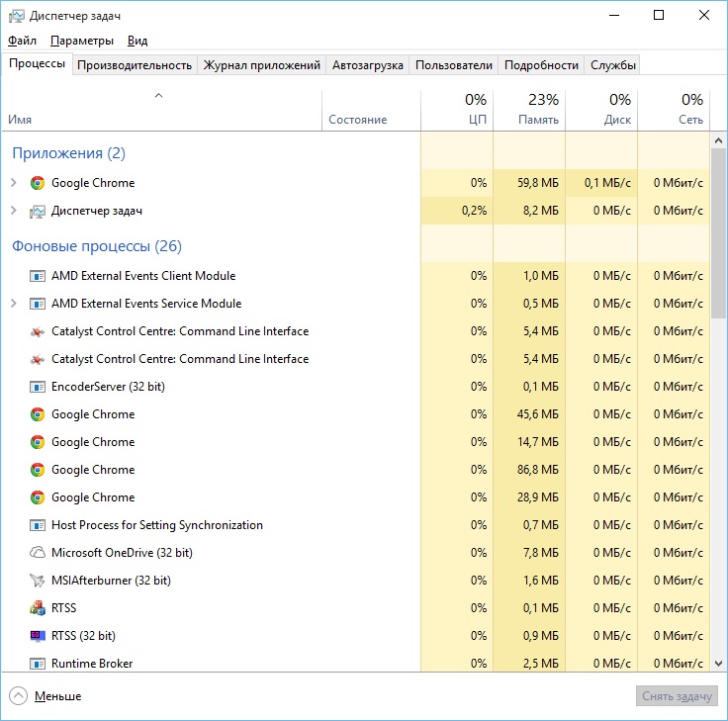Expand the Google Chrome application group
The height and width of the screenshot is (721, 728).
click(13, 183)
